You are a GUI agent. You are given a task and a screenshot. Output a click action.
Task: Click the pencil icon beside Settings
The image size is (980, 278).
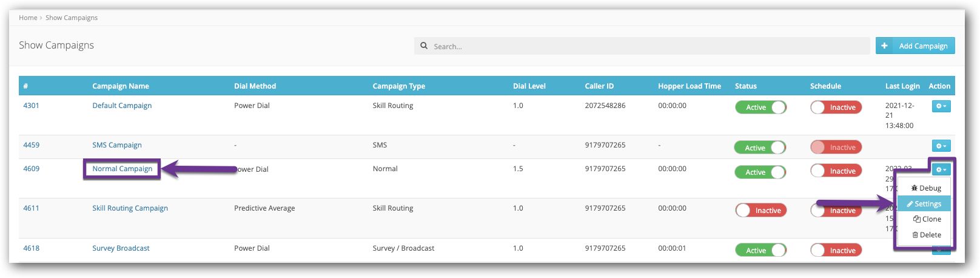click(x=910, y=204)
